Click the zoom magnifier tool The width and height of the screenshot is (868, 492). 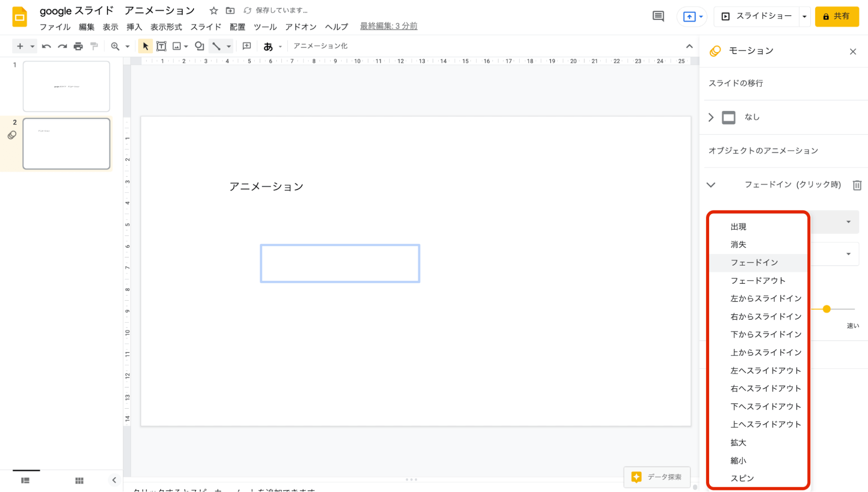coord(115,46)
